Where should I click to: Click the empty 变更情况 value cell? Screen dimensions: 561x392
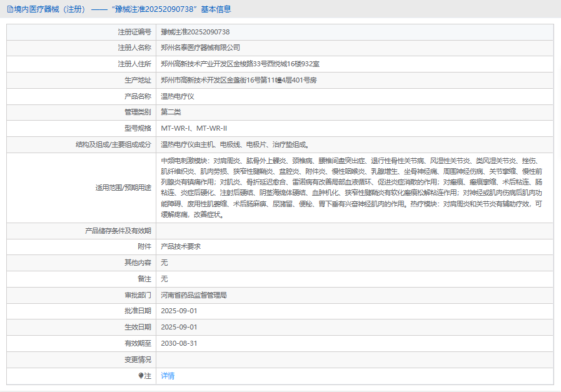[x=354, y=359]
